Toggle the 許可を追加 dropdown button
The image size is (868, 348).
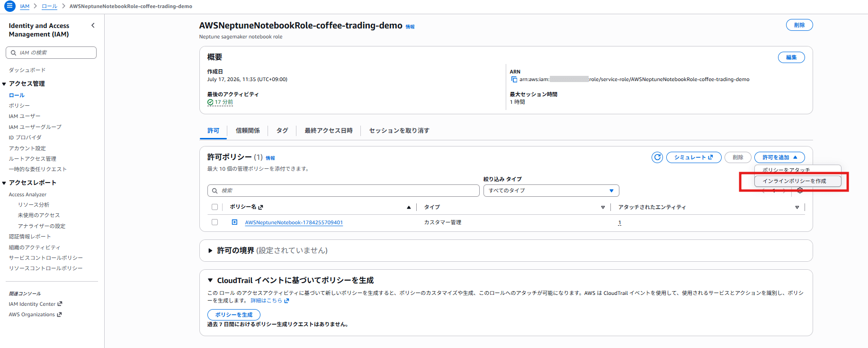[x=779, y=157]
